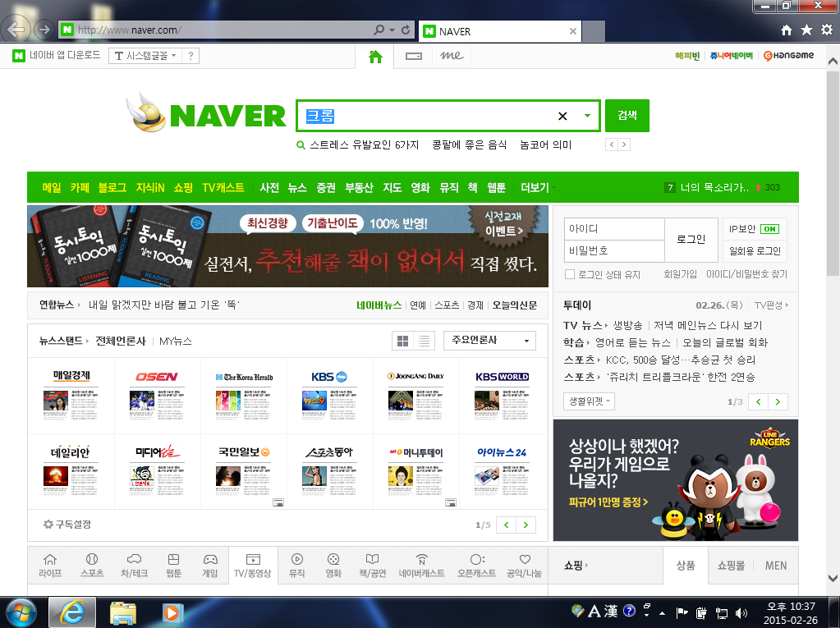Click the Naver 'me' icon tab

click(452, 56)
